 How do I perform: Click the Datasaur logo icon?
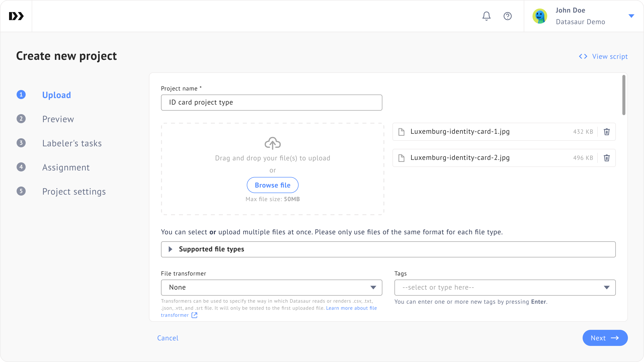click(x=16, y=16)
